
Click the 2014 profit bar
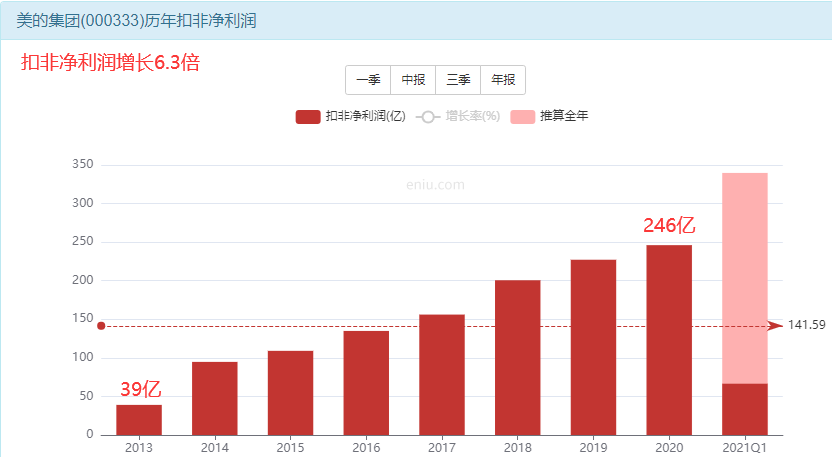coord(214,399)
